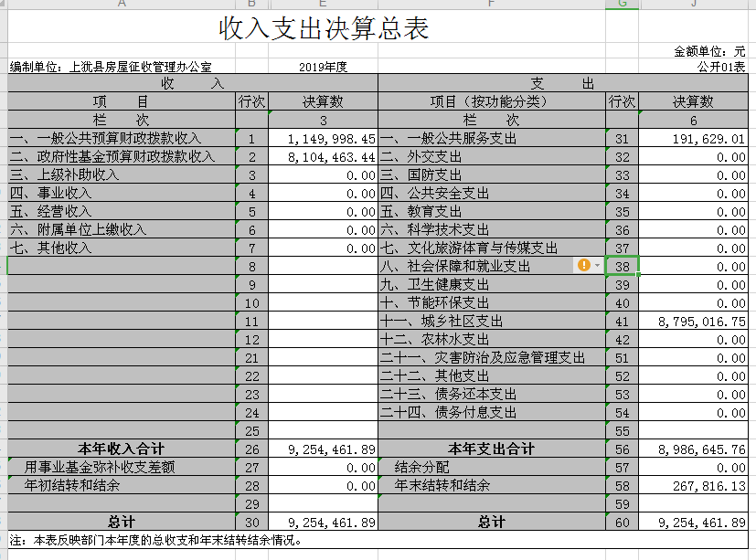Screen dimensions: 756x560
Task: Select cell with 191,629.01
Action: pyautogui.click(x=693, y=138)
